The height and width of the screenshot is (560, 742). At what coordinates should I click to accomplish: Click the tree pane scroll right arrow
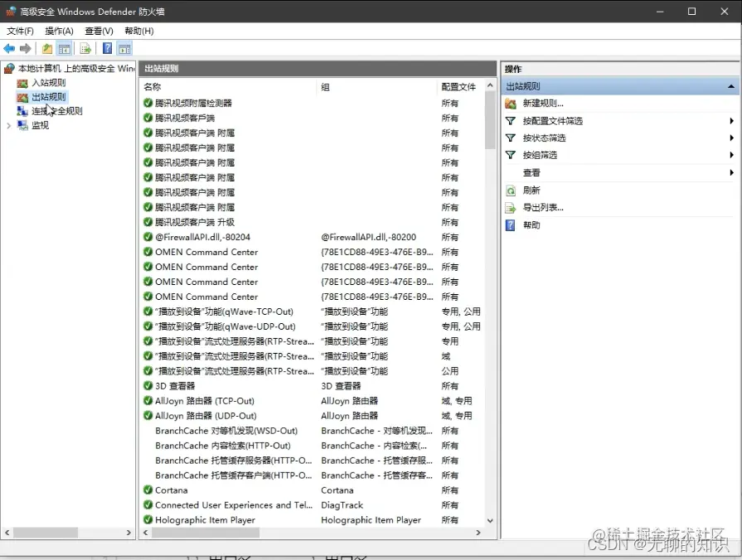click(x=129, y=533)
